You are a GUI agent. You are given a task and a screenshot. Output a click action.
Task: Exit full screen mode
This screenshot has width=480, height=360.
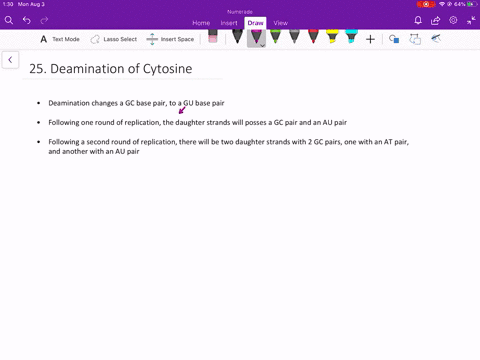[x=471, y=20]
